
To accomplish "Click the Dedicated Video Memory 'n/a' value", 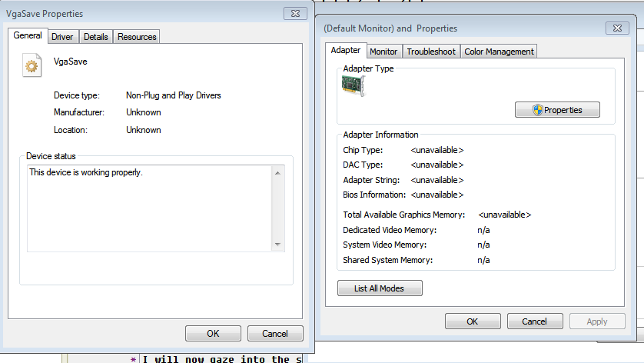I will (x=483, y=230).
